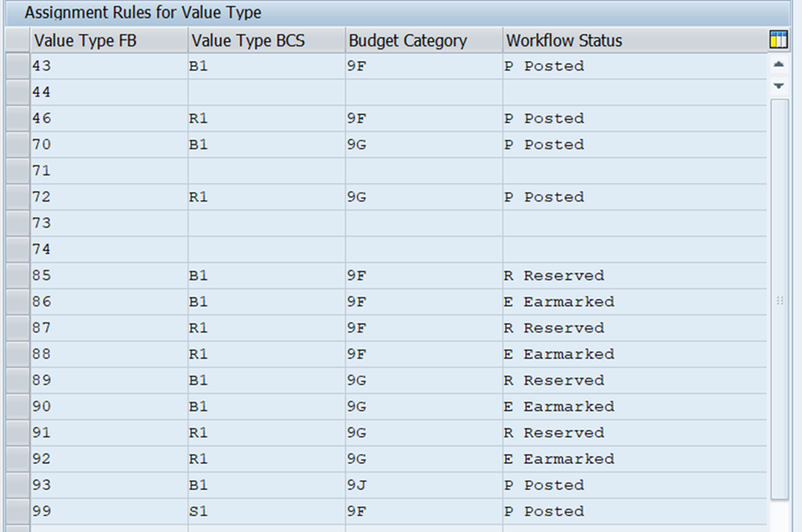Screen dimensions: 802x532
Task: Select row selector for Value Type 85
Action: click(17, 276)
